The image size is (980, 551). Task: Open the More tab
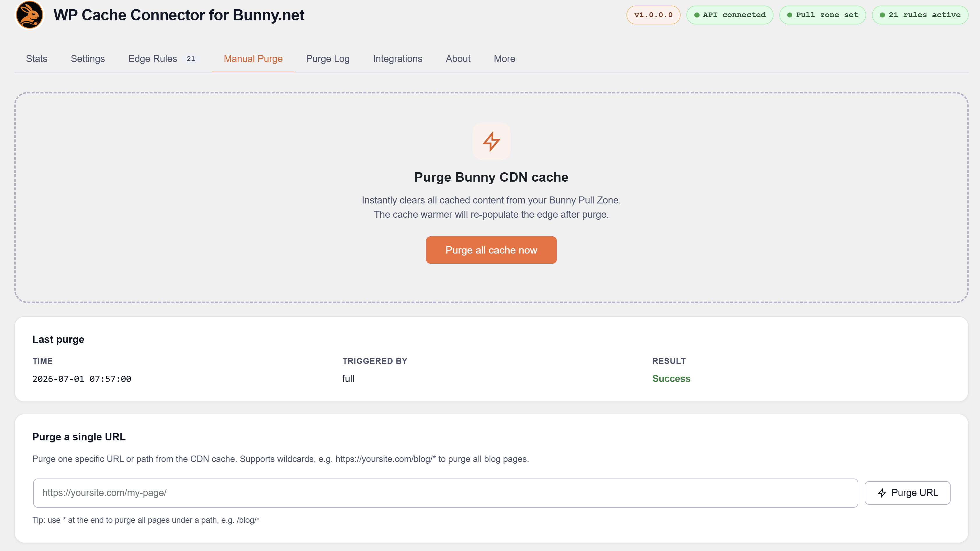(x=504, y=59)
